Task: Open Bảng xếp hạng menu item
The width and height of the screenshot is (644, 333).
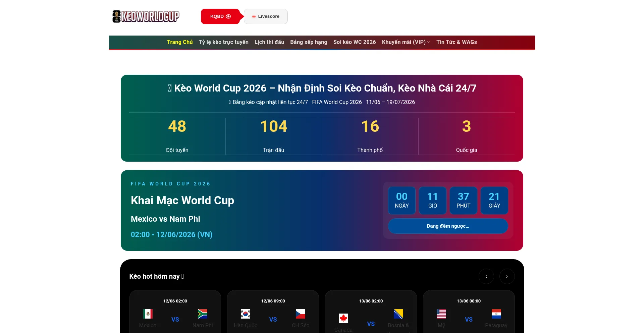Action: point(309,42)
